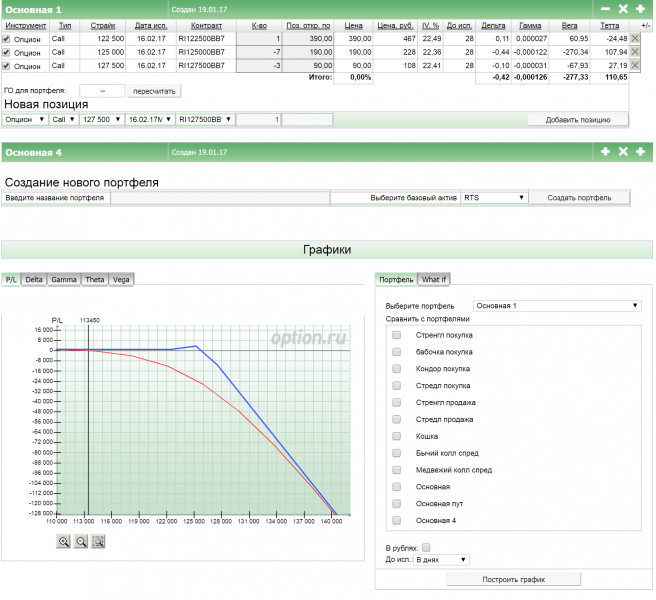The image size is (656, 600).
Task: Click the Построить график button
Action: click(x=513, y=579)
